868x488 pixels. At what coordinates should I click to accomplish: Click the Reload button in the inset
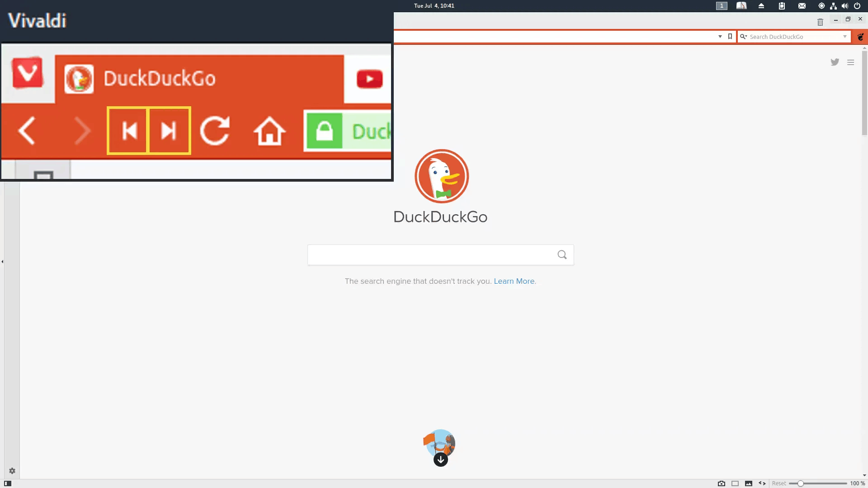[x=215, y=131]
